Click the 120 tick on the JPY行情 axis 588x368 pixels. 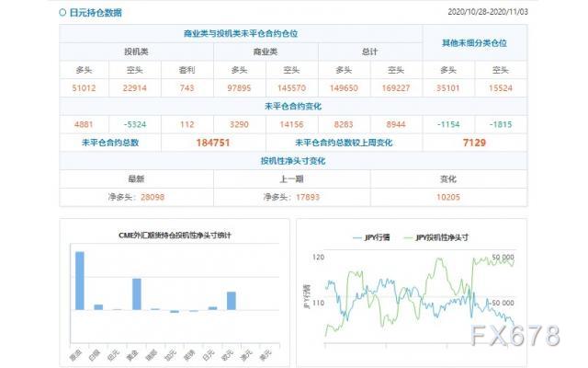point(318,258)
